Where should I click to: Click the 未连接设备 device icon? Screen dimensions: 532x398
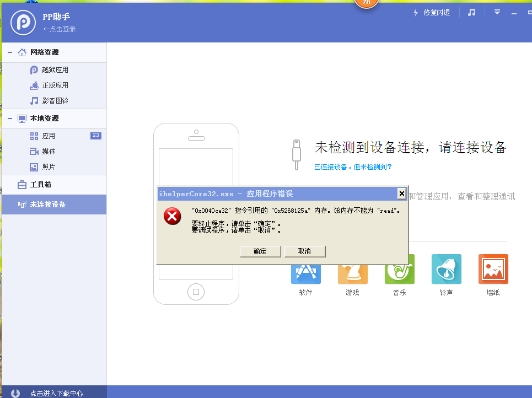22,205
